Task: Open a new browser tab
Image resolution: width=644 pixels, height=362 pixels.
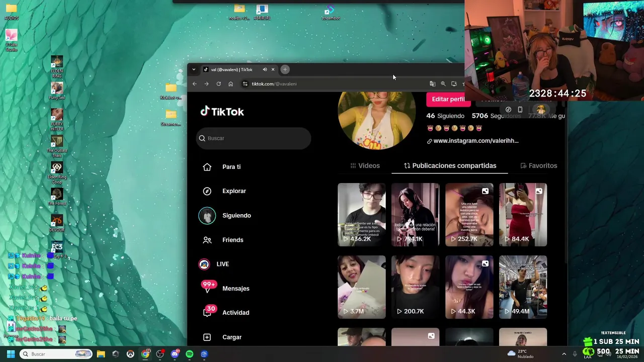Action: click(x=285, y=69)
